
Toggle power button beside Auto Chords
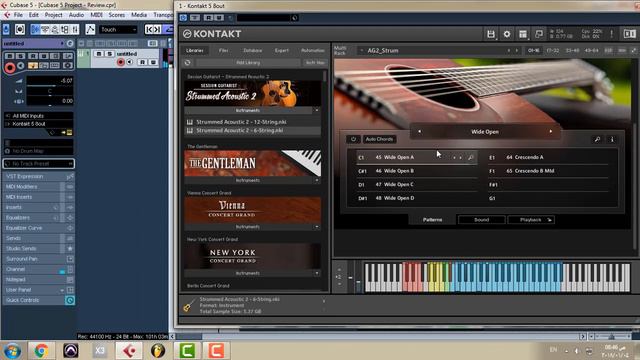coord(353,139)
